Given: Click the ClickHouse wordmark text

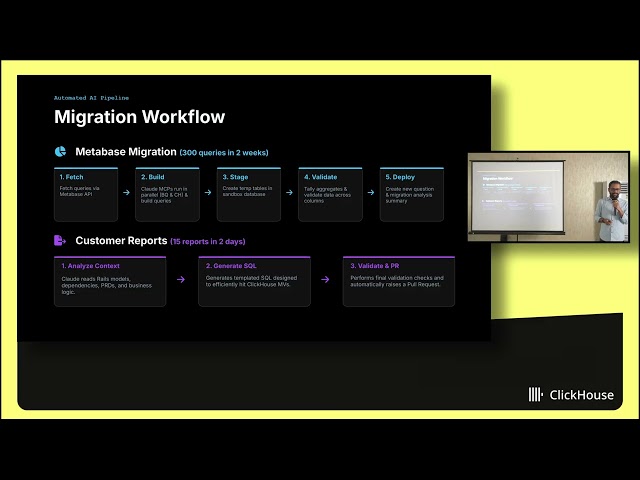Looking at the screenshot, I should tap(582, 395).
